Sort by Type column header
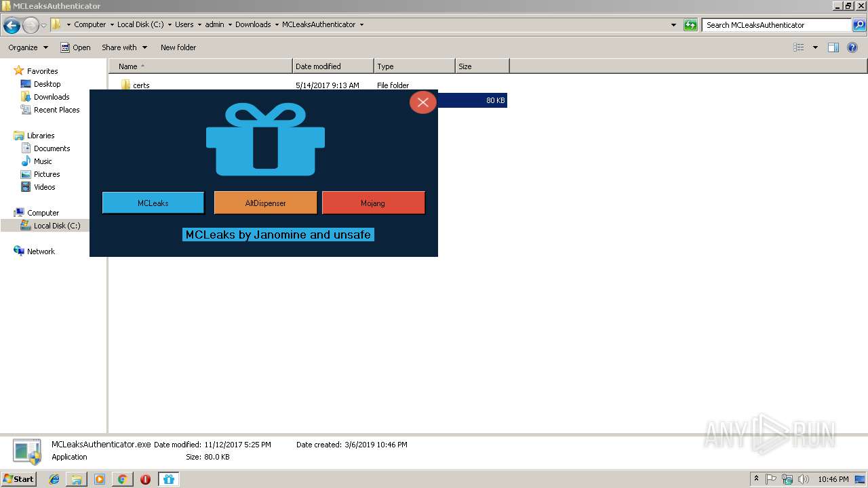Viewport: 868px width, 488px height. click(414, 66)
